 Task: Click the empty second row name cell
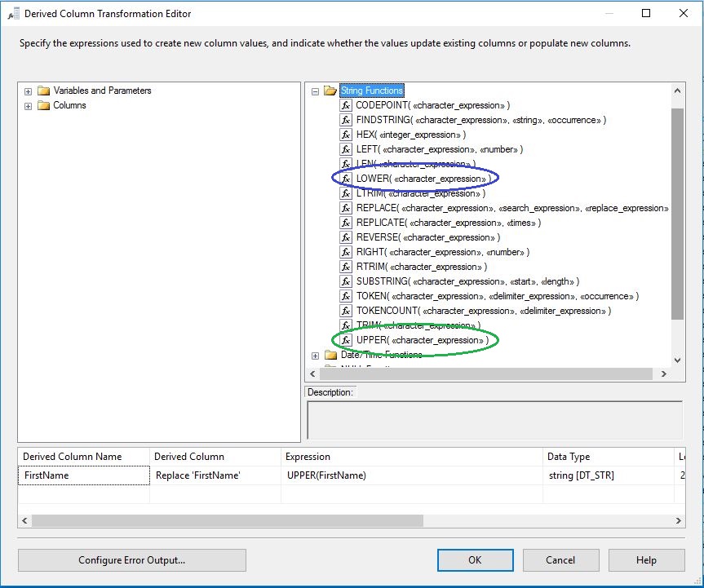[84, 494]
